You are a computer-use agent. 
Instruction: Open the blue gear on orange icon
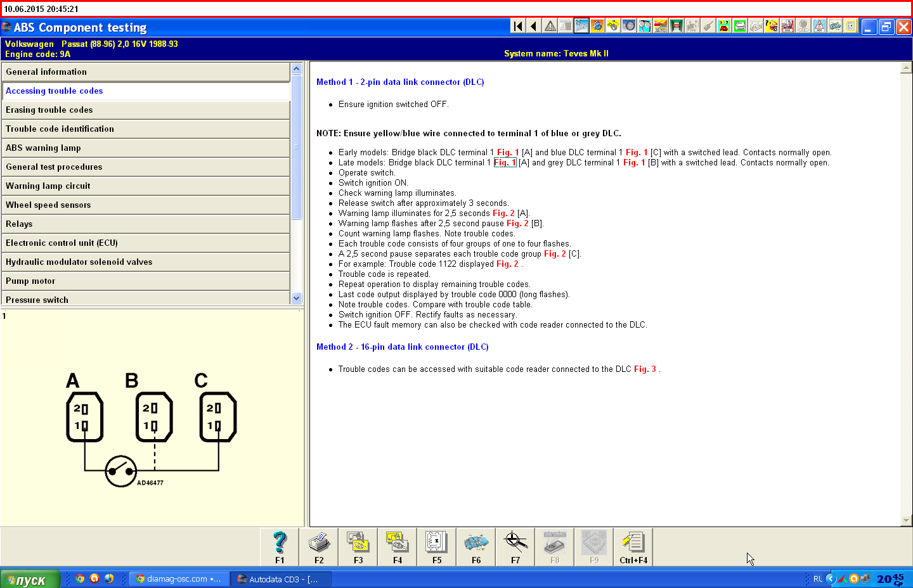point(597,26)
